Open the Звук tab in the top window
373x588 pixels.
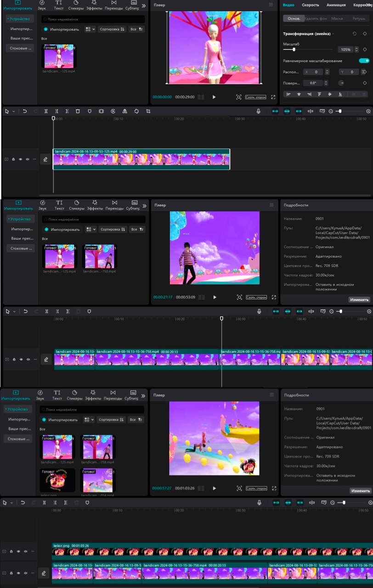[41, 6]
